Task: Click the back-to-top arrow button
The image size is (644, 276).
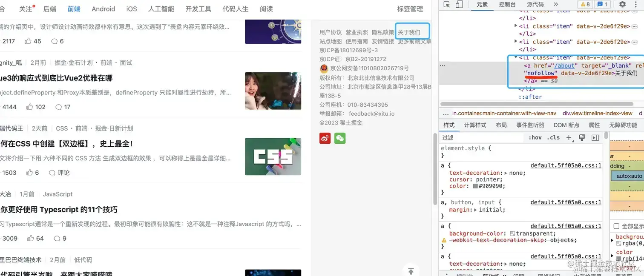Action: 411,271
